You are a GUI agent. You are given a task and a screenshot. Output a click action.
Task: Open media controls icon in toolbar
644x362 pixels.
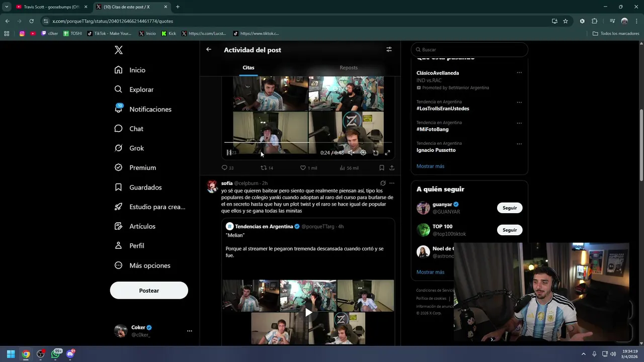coord(612,21)
